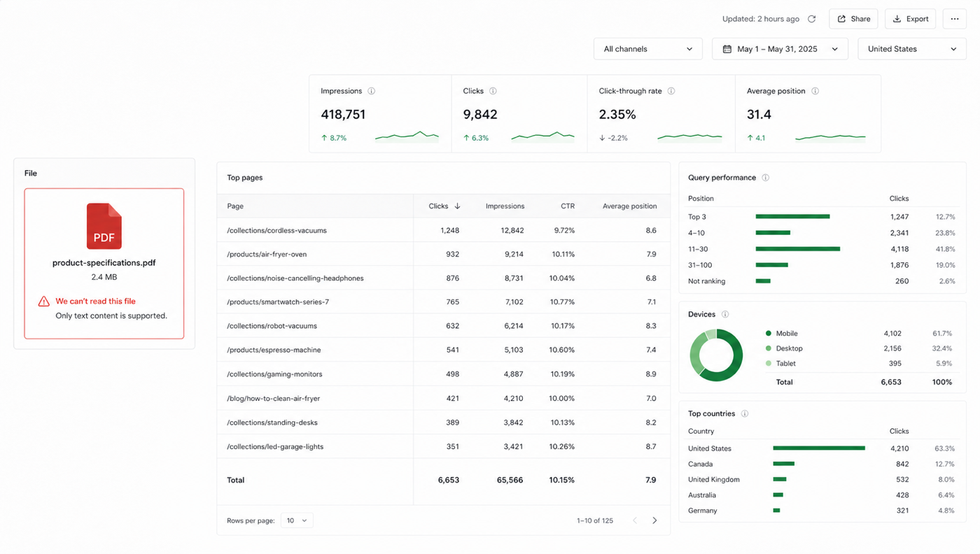Click the info icon beside Average position

[x=815, y=91]
